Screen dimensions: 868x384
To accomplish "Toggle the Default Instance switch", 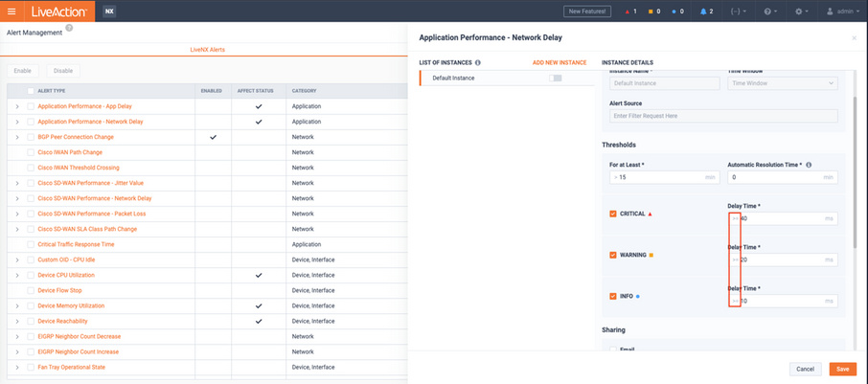I will (556, 78).
